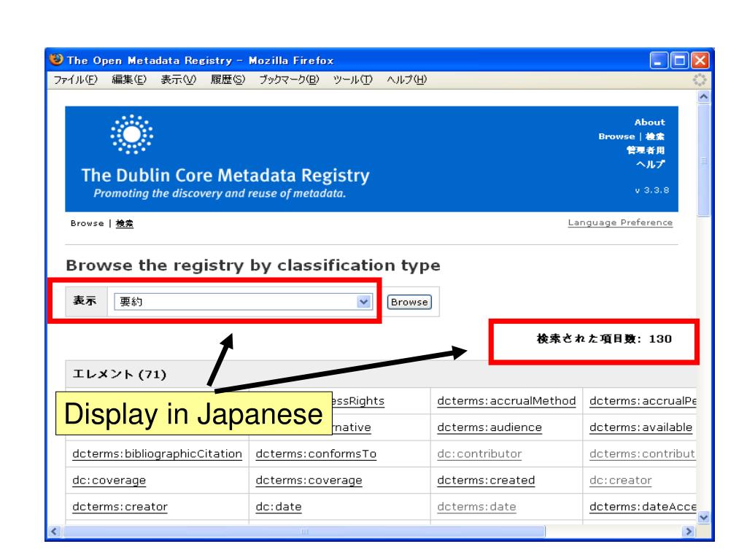The image size is (747, 560).
Task: Click horizontal scrollbar right arrow
Action: click(x=689, y=532)
